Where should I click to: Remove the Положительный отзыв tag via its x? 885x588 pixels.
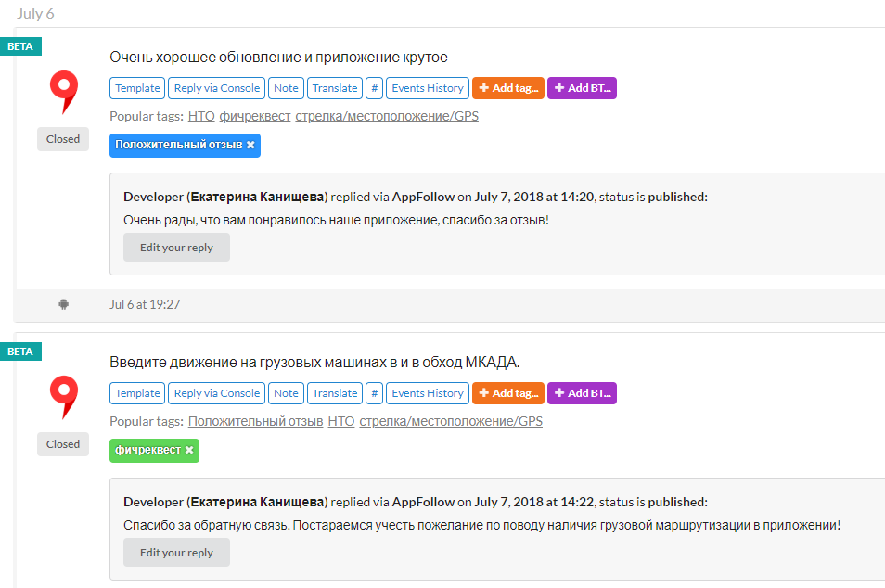pyautogui.click(x=250, y=145)
